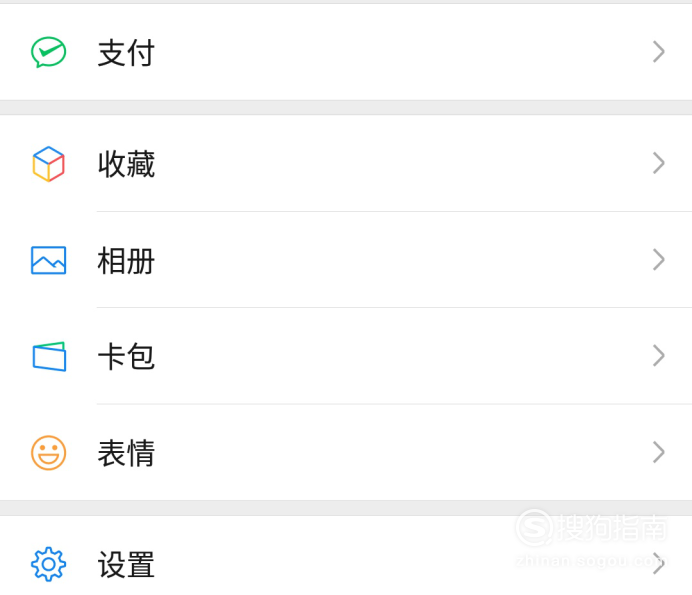
Task: Expand the 支付 row chevron arrow
Action: [658, 52]
